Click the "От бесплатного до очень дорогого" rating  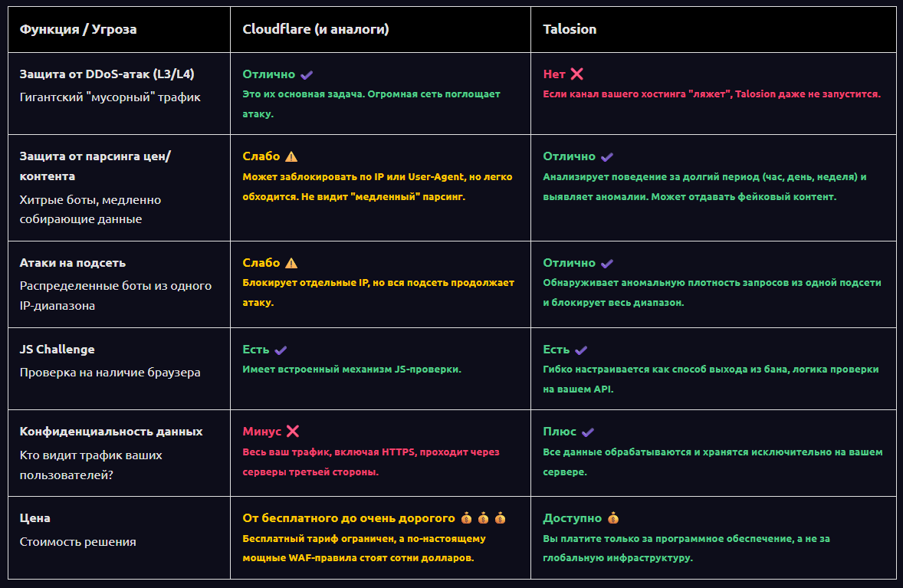(349, 518)
